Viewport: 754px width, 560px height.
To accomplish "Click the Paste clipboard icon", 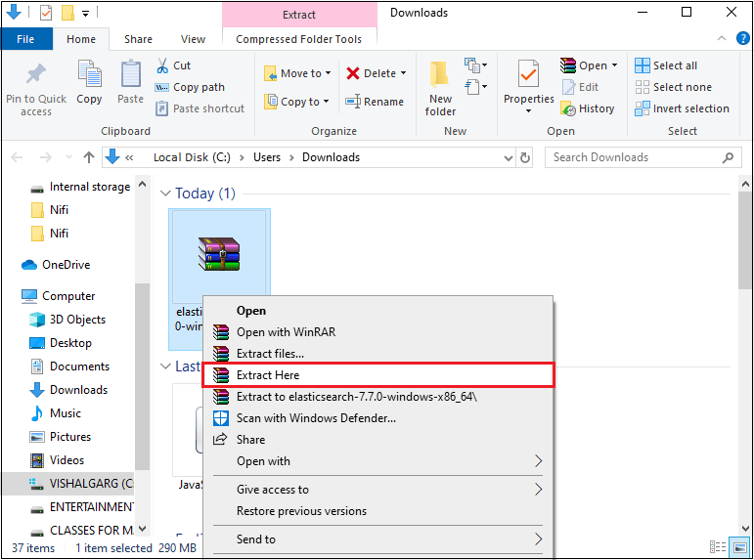I will [x=130, y=73].
